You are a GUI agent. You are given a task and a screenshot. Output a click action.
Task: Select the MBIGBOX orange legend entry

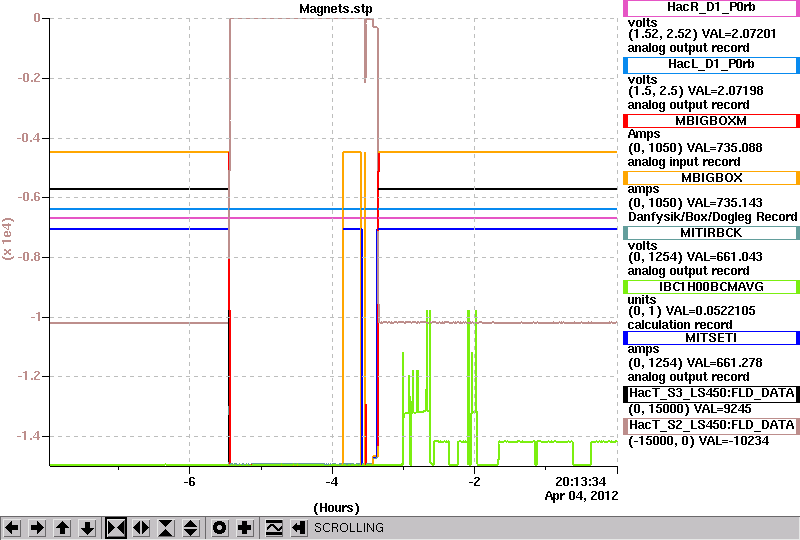711,178
